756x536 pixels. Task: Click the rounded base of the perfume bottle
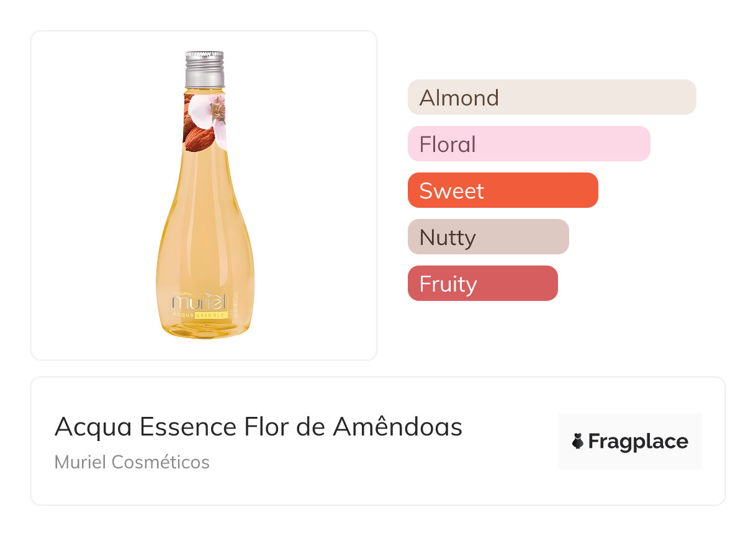pos(204,331)
